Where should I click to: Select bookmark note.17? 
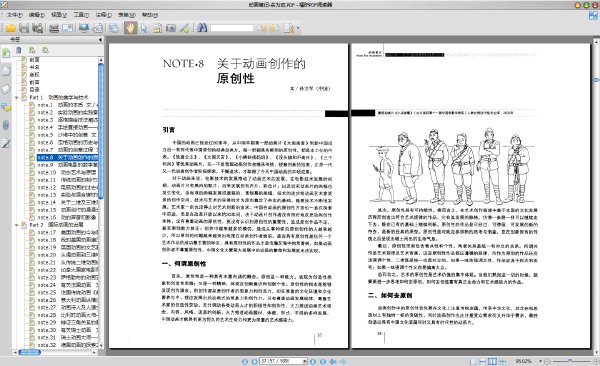pos(67,232)
